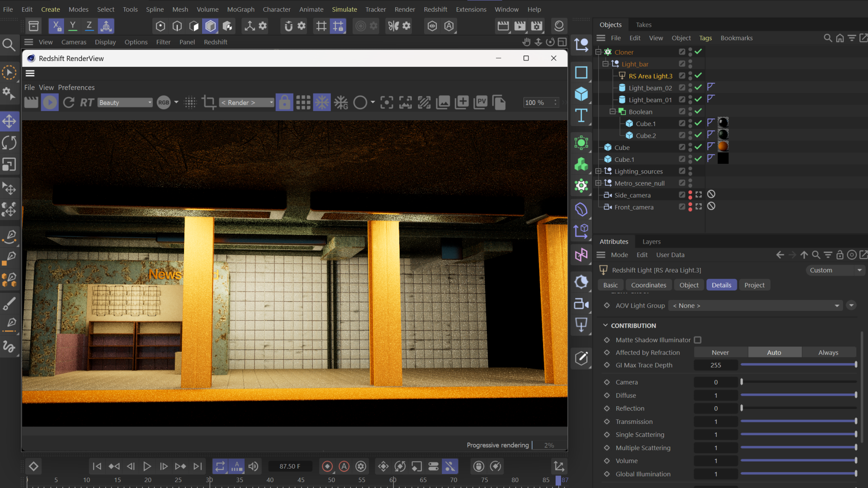Screen dimensions: 868x488
Task: Select the Move tool in left toolbar
Action: pos(9,121)
